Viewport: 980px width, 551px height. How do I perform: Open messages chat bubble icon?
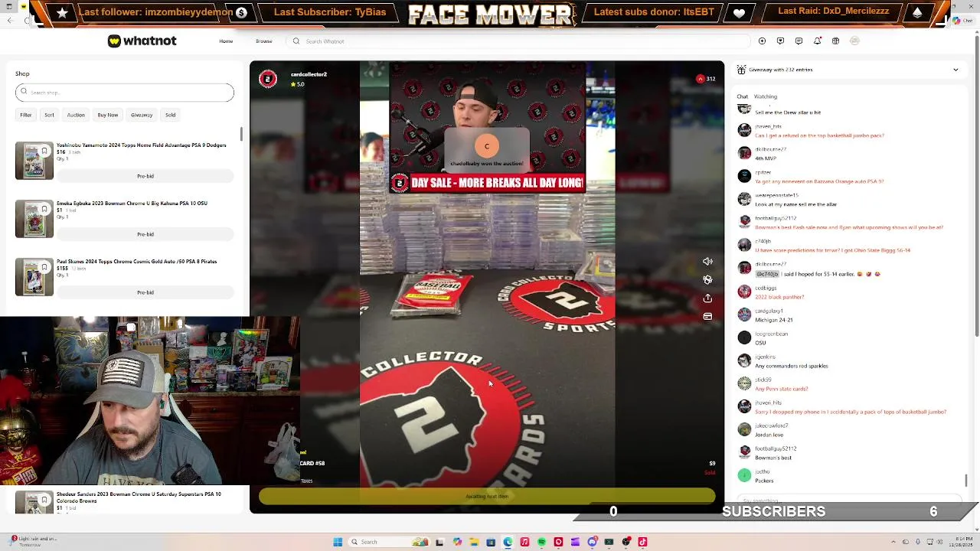799,41
